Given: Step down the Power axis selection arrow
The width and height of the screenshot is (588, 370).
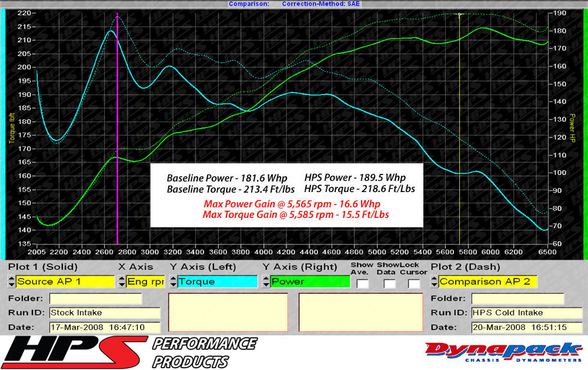Looking at the screenshot, I should tap(265, 285).
